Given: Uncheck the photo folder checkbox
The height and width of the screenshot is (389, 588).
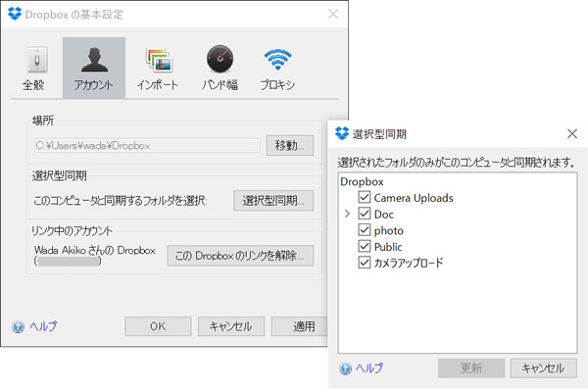Looking at the screenshot, I should click(x=365, y=230).
